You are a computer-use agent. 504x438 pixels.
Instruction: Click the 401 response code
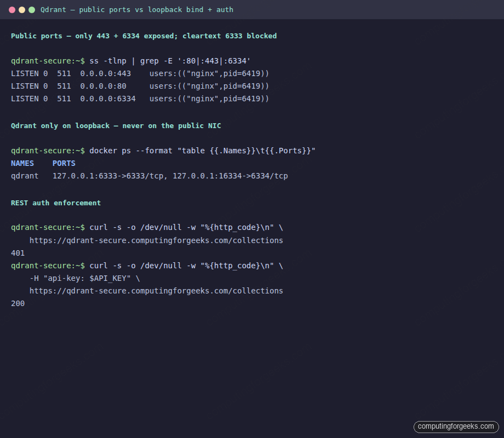(18, 253)
